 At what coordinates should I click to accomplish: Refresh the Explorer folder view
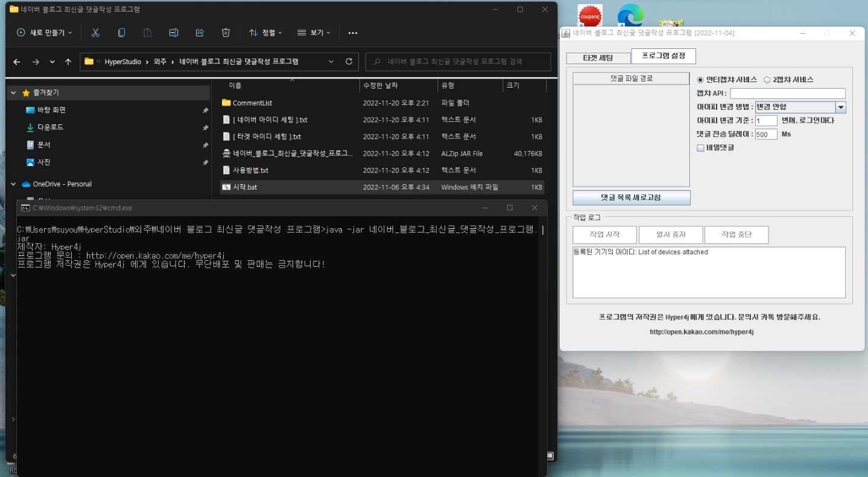pos(349,62)
